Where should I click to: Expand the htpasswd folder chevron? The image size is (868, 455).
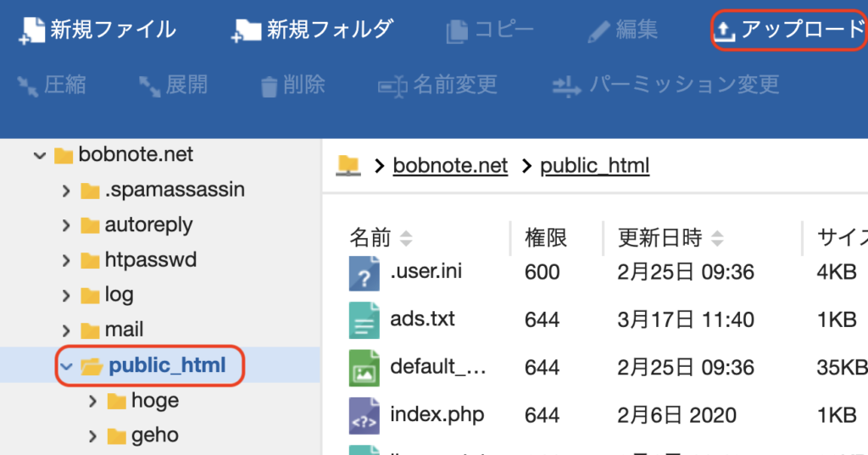pos(66,261)
